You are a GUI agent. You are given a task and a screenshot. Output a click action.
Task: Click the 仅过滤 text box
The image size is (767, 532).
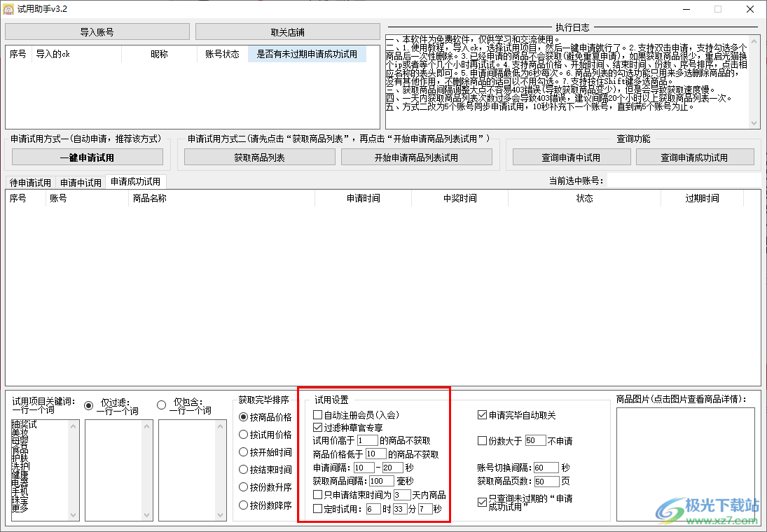[119, 470]
